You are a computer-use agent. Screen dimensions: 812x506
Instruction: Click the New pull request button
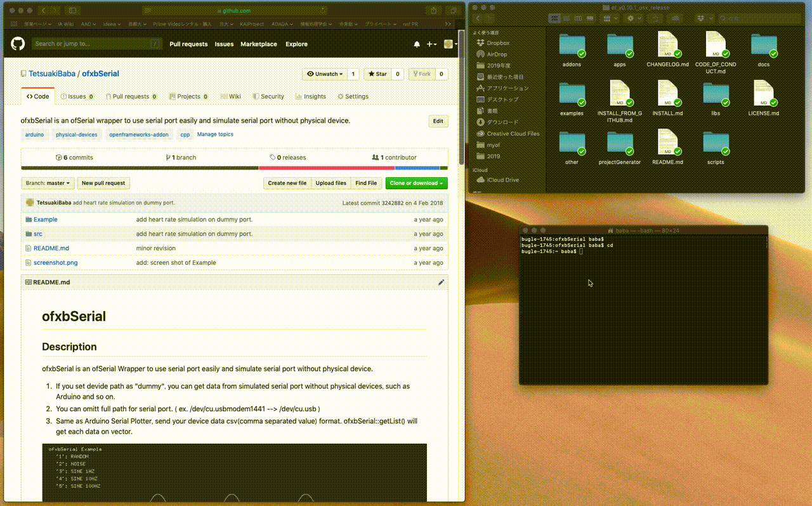pos(103,183)
